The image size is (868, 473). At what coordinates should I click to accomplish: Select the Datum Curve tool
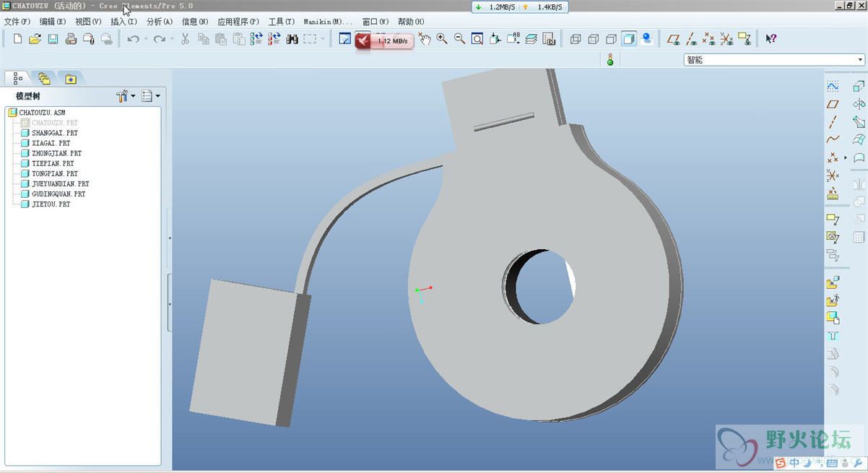(833, 139)
